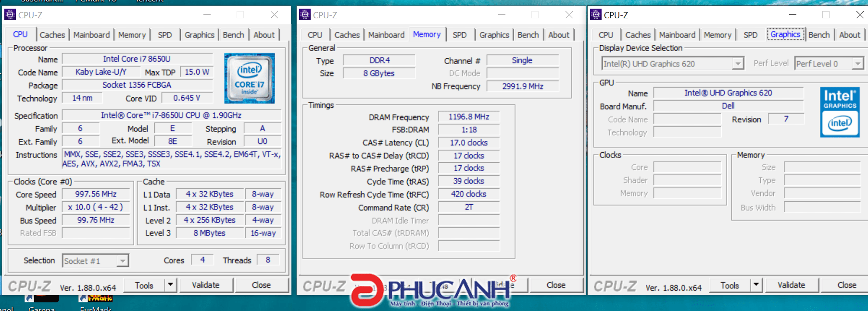Click the multiplier value 'x 10.0 ( 4 - 42 )'
The height and width of the screenshot is (311, 868).
96,207
